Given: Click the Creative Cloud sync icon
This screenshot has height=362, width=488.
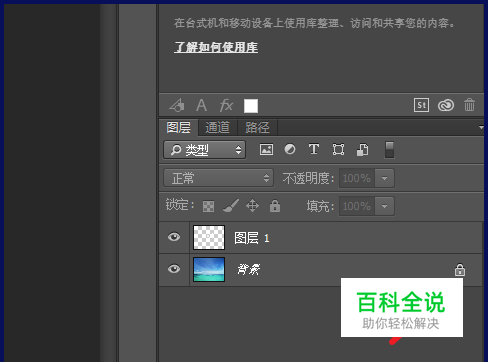Looking at the screenshot, I should tap(446, 105).
